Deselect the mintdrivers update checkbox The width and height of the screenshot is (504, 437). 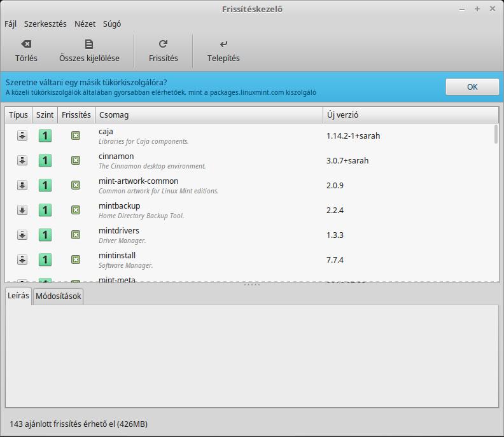pyautogui.click(x=76, y=235)
